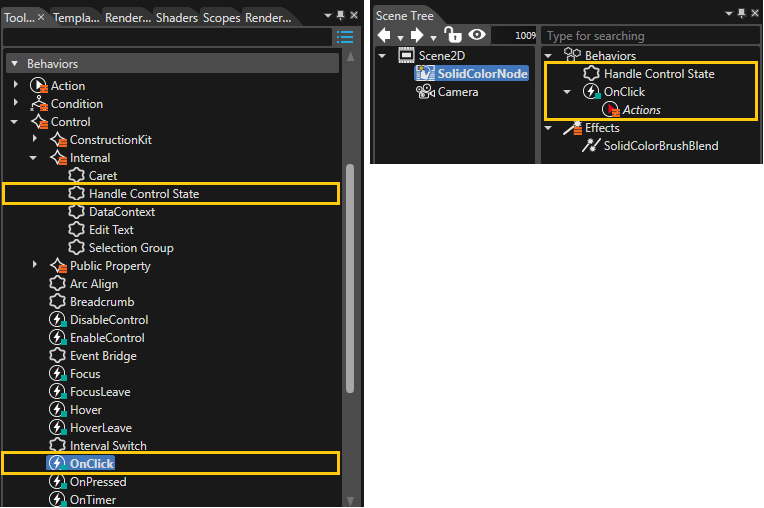Toggle the eye visibility icon
The width and height of the screenshot is (764, 508).
[x=477, y=35]
